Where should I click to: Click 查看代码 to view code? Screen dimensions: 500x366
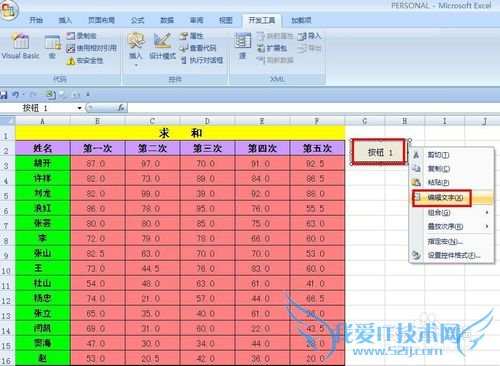pos(198,48)
